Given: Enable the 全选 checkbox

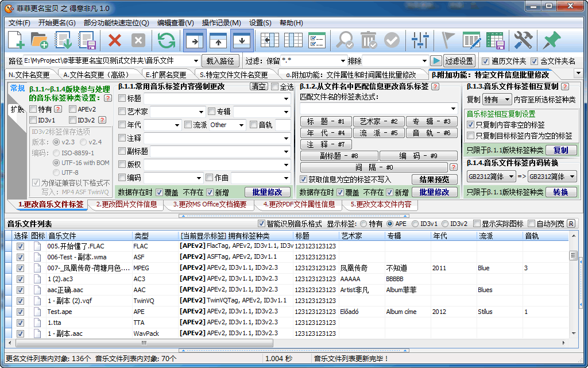Looking at the screenshot, I should (274, 87).
